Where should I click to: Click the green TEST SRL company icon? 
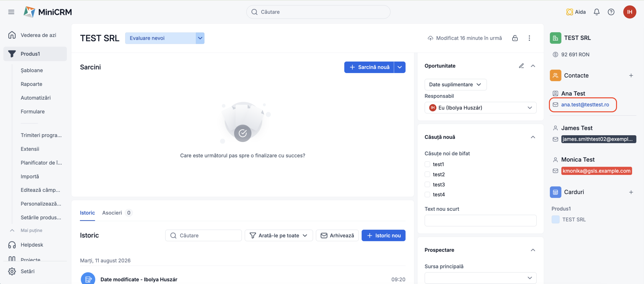(555, 38)
